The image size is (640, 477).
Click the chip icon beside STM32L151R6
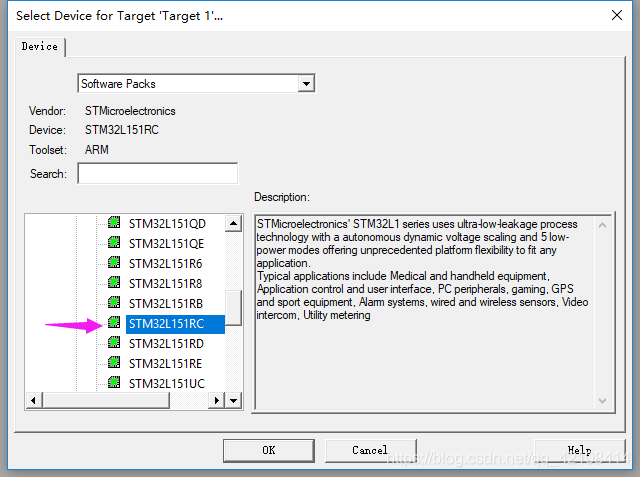(x=114, y=262)
